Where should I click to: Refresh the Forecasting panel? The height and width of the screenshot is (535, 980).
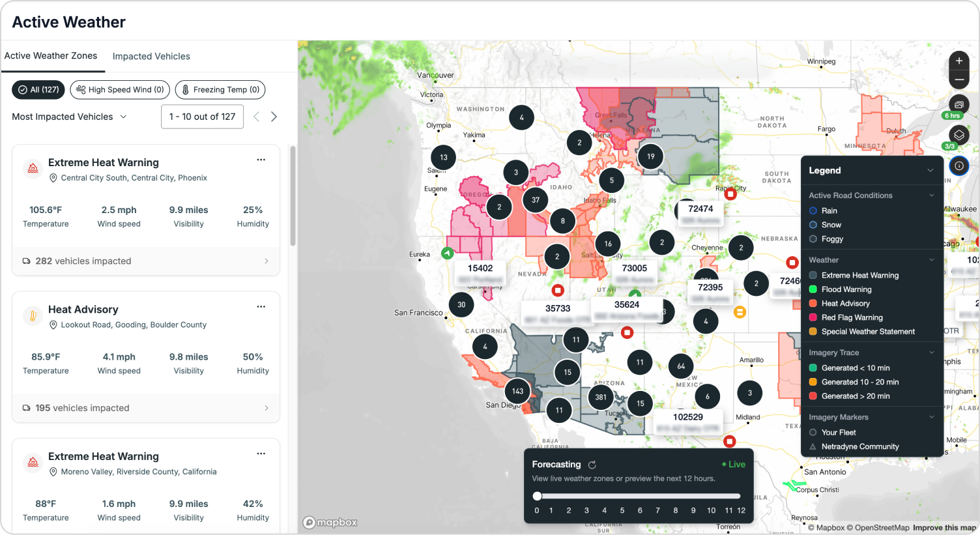pyautogui.click(x=592, y=465)
